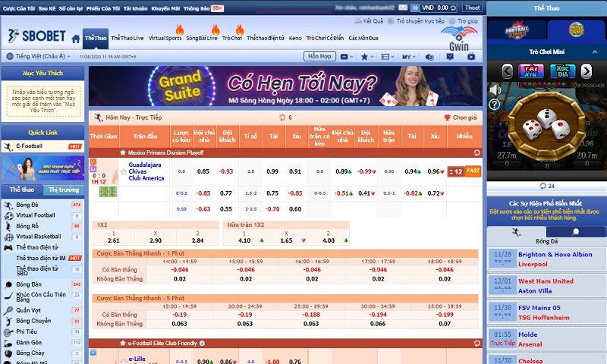Refresh the VND balance
Screen dimensions: 607x364
click(x=453, y=8)
